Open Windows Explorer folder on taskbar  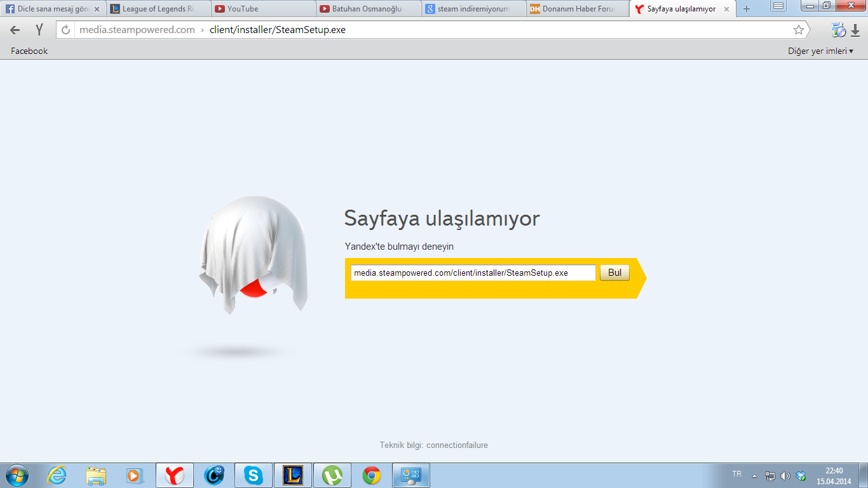[96, 475]
